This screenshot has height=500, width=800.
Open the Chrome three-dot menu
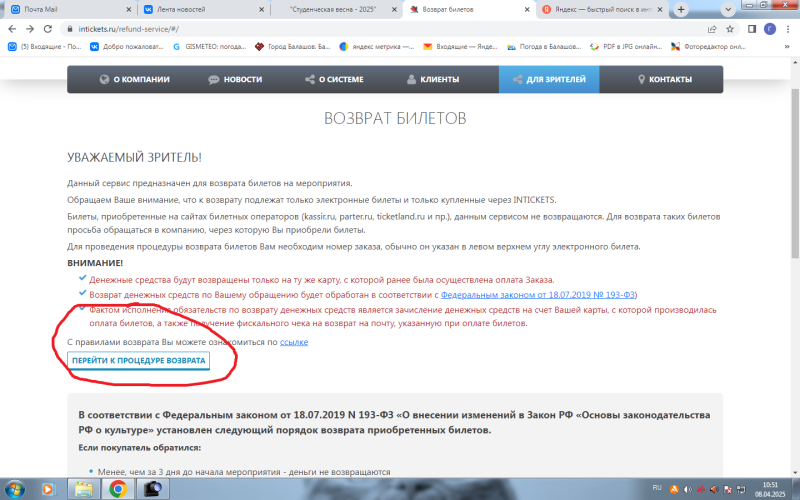coord(788,29)
